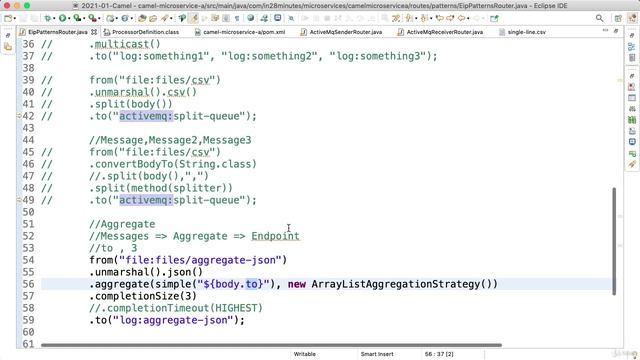The width and height of the screenshot is (640, 360).
Task: Click the New Java Package icon
Action: coord(110,18)
